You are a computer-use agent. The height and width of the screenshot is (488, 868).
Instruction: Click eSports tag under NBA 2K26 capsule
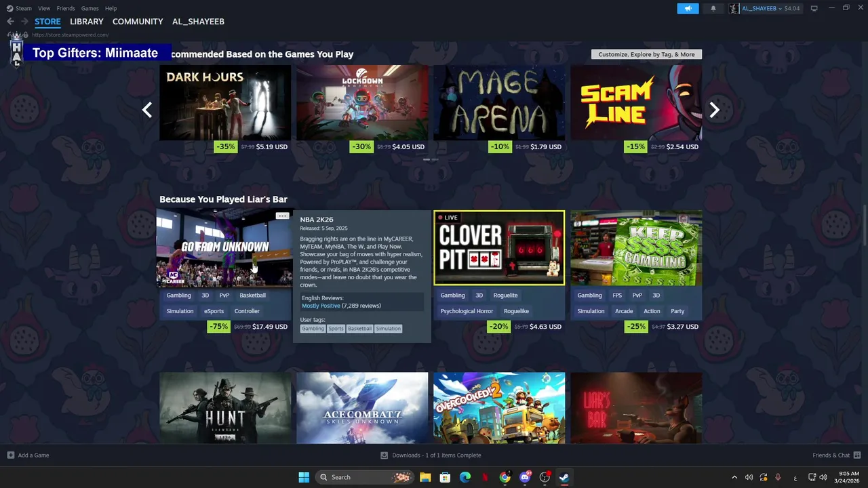coord(214,311)
